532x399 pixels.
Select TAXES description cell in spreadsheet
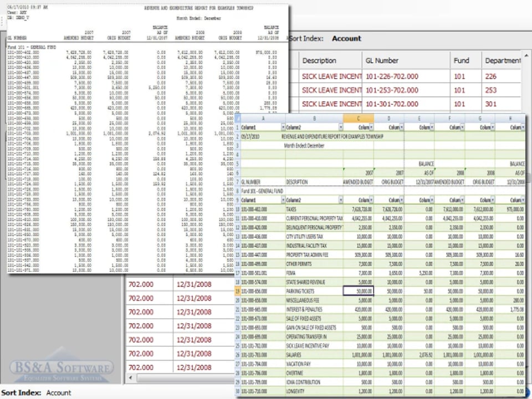coord(315,209)
